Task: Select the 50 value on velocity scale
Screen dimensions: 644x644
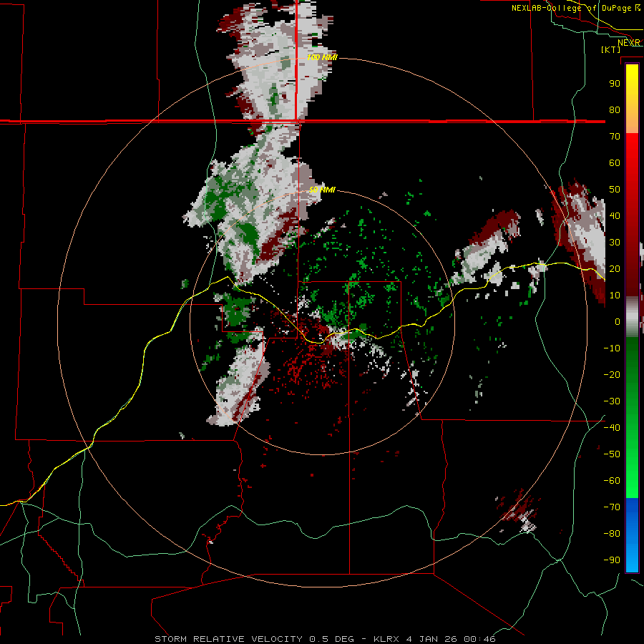Action: pos(615,190)
